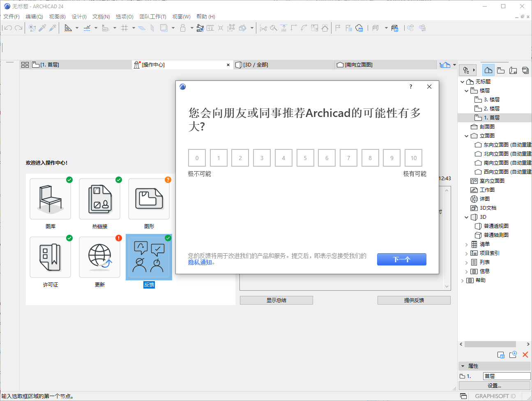Open the guide lines dropdown arrow
The width and height of the screenshot is (532, 401).
(x=77, y=28)
